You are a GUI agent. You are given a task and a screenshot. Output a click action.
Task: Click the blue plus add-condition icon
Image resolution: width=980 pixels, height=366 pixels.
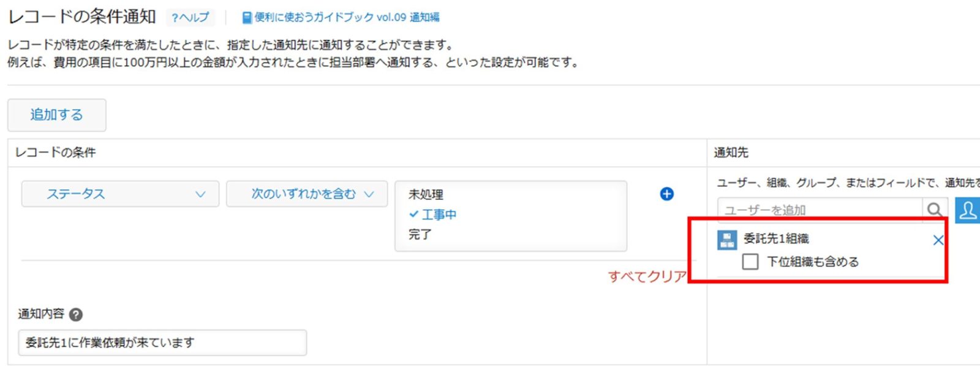[666, 194]
